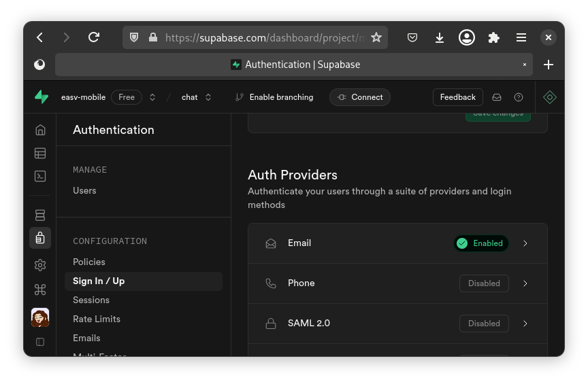Click Enable branching

(274, 97)
